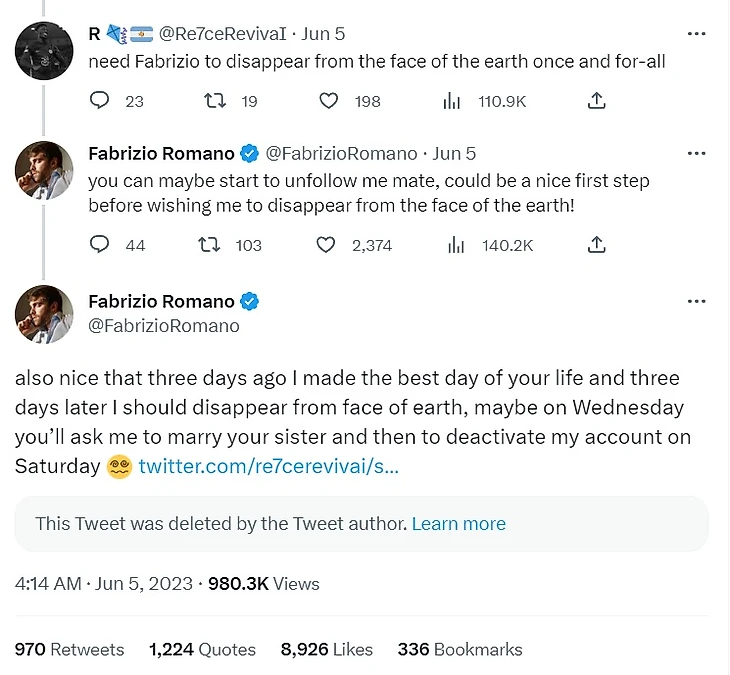Open more options on Re7ceRevival tweet
The height and width of the screenshot is (675, 730).
(697, 34)
